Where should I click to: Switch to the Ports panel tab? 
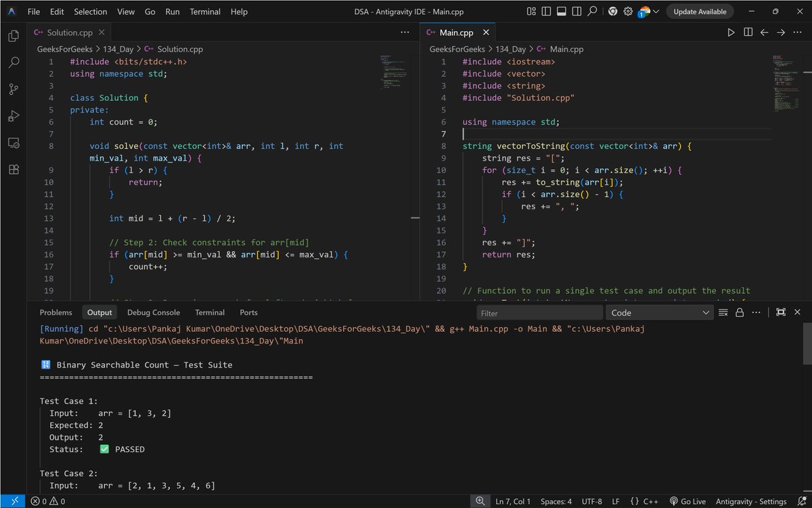pyautogui.click(x=248, y=312)
